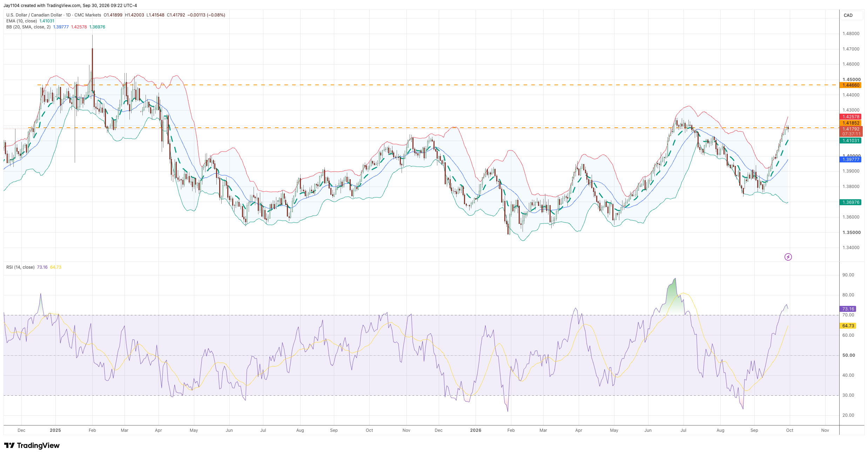Click the EMA (10, close) legend label

point(21,21)
